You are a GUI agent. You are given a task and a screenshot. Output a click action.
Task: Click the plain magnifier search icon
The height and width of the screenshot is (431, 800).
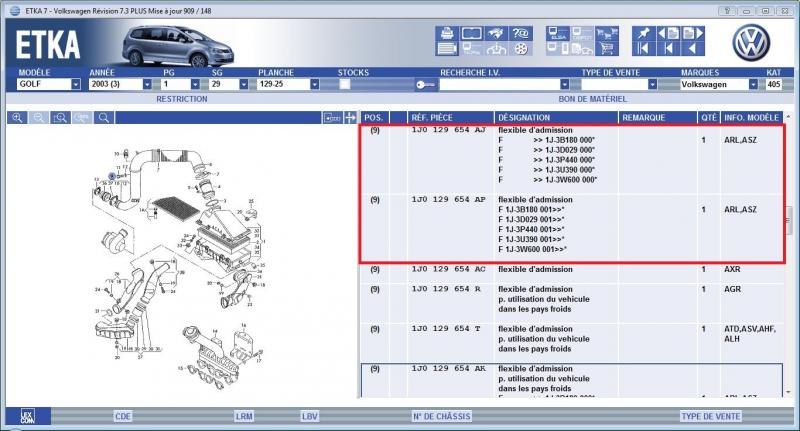(104, 118)
